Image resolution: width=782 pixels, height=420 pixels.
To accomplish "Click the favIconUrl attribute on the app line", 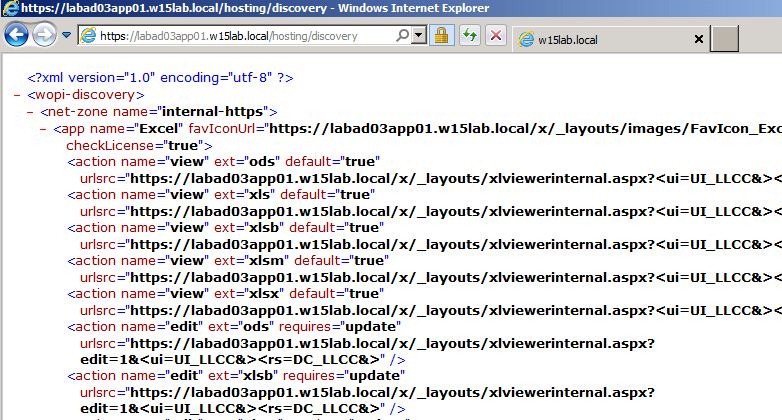I will (485, 129).
